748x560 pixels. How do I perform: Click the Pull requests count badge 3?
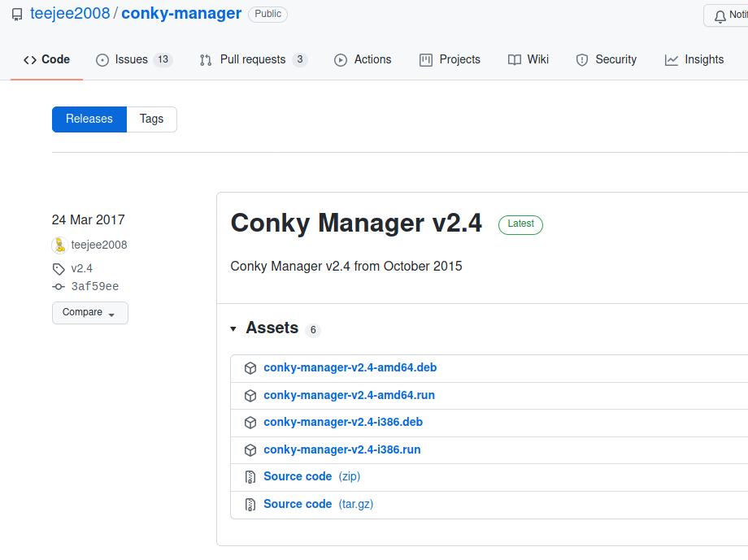(299, 59)
